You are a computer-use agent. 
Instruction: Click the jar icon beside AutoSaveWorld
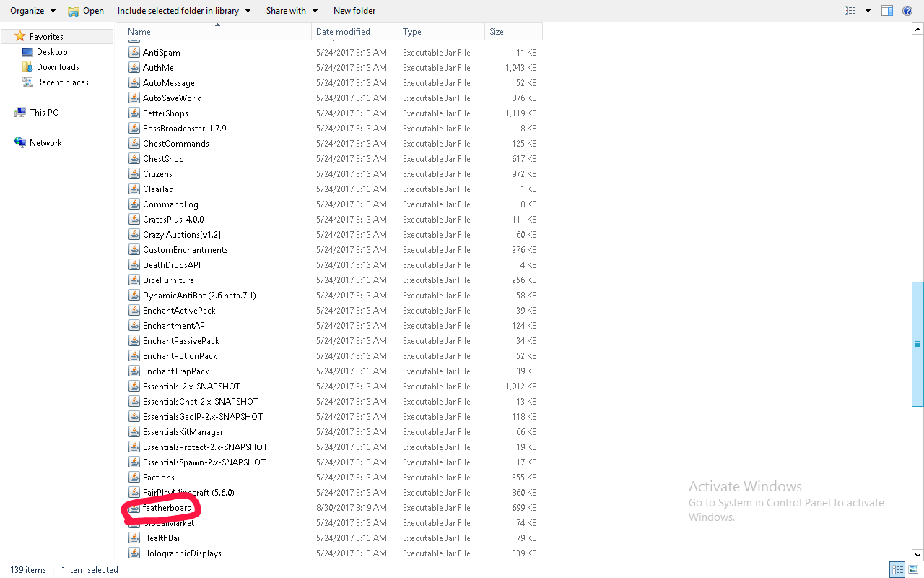point(134,98)
